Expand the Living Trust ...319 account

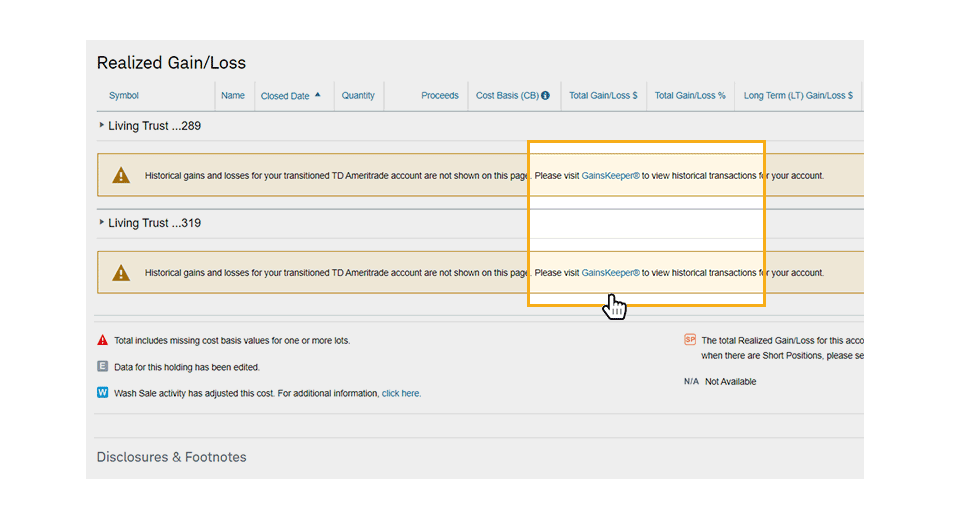(102, 223)
